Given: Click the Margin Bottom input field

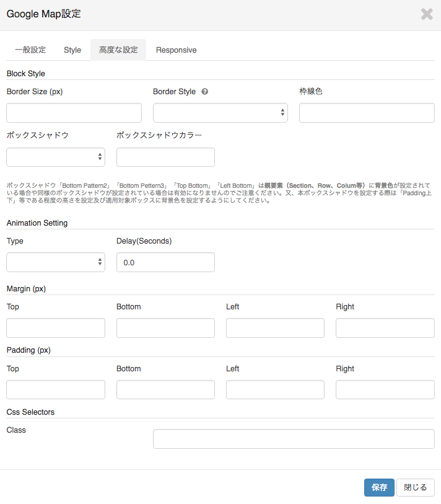Looking at the screenshot, I should point(165,328).
